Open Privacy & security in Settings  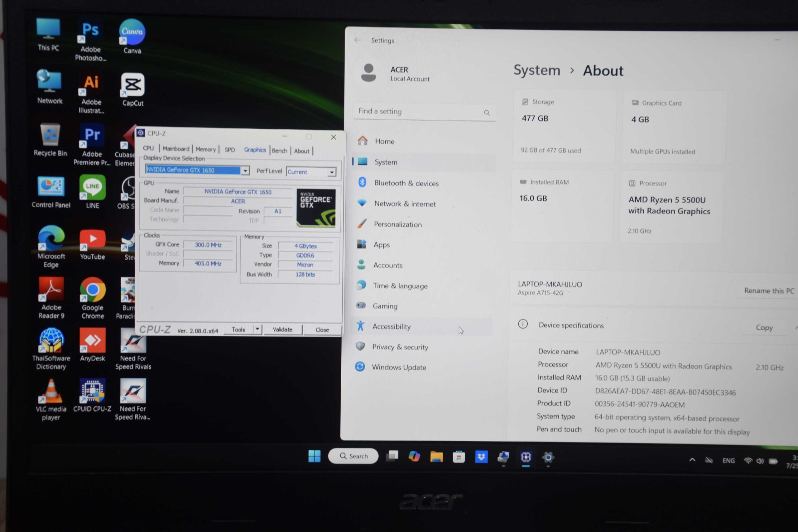click(421, 347)
